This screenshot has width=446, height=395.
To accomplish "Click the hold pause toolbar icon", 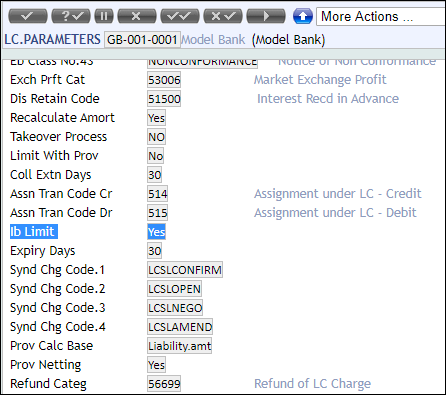I will (x=104, y=16).
